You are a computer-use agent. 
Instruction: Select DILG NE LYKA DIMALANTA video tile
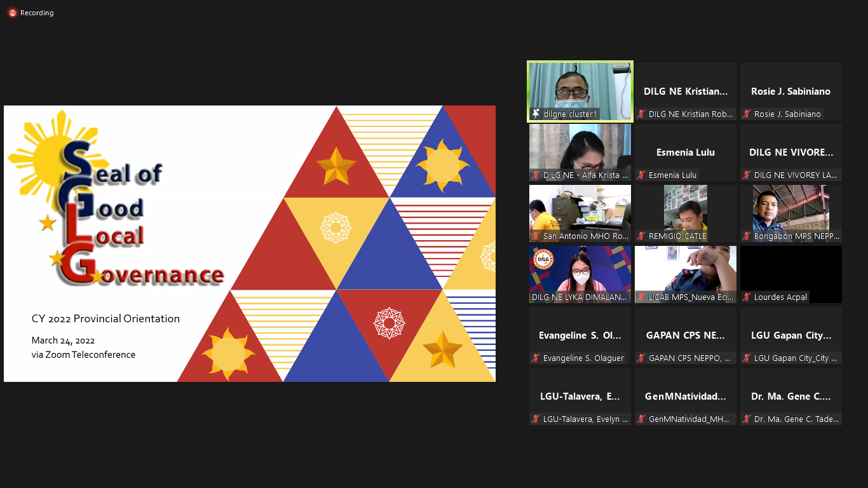click(580, 274)
